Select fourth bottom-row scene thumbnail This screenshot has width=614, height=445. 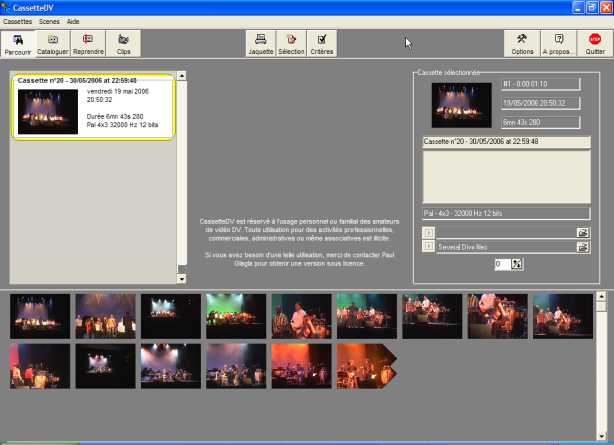tap(236, 366)
